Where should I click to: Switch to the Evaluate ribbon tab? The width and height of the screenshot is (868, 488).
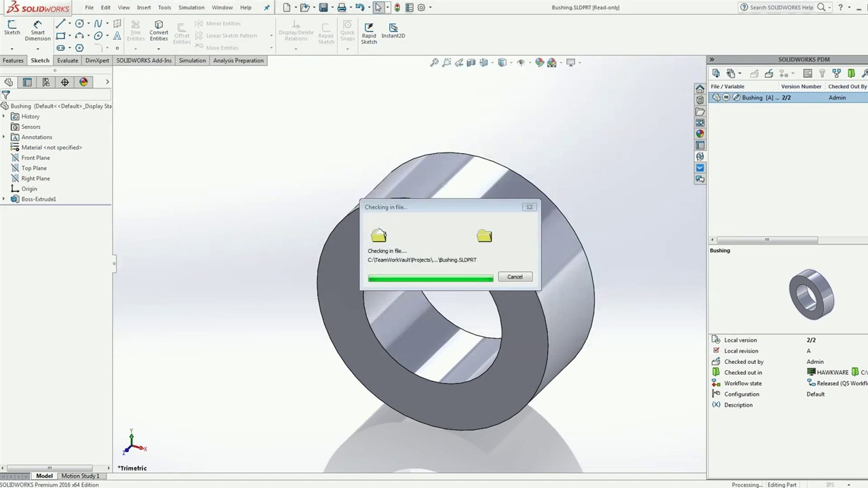[67, 60]
